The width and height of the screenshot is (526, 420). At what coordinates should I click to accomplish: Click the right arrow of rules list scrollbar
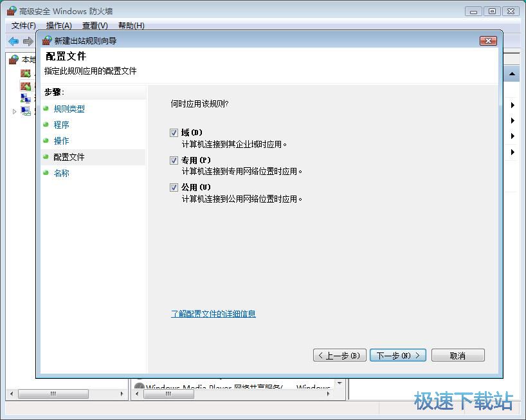point(328,394)
